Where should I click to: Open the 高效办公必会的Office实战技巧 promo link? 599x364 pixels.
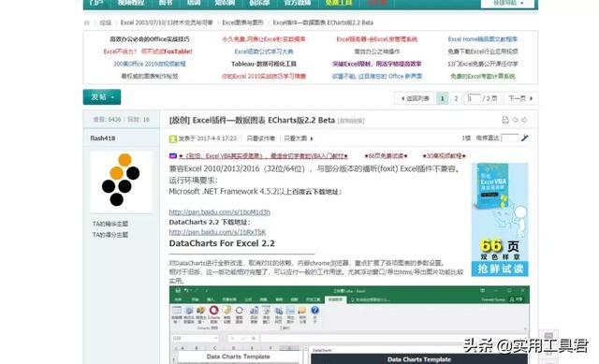(150, 39)
